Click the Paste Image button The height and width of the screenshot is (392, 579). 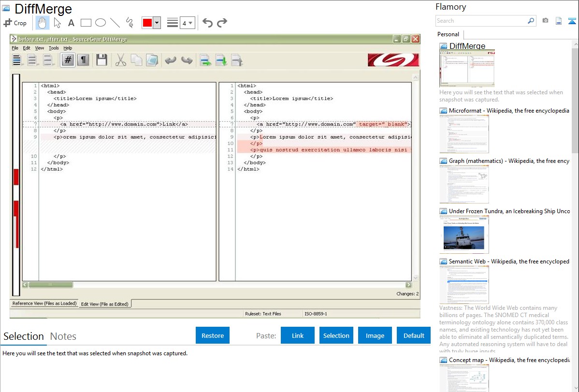(x=375, y=335)
